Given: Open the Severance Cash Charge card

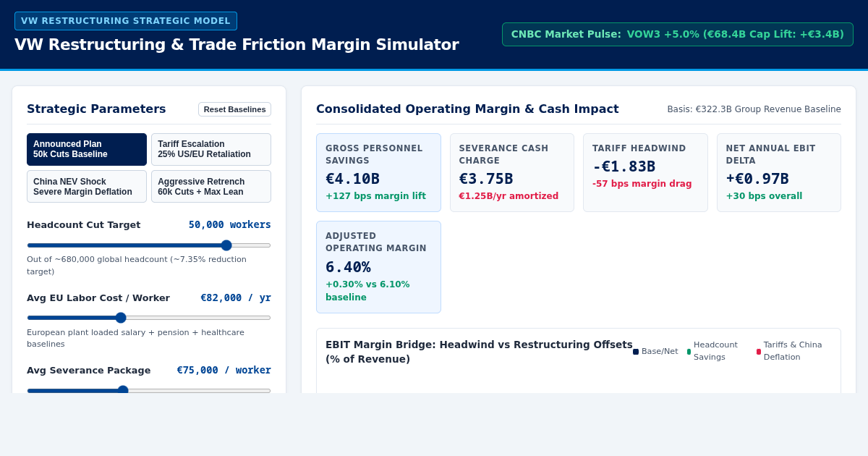Looking at the screenshot, I should tap(512, 172).
